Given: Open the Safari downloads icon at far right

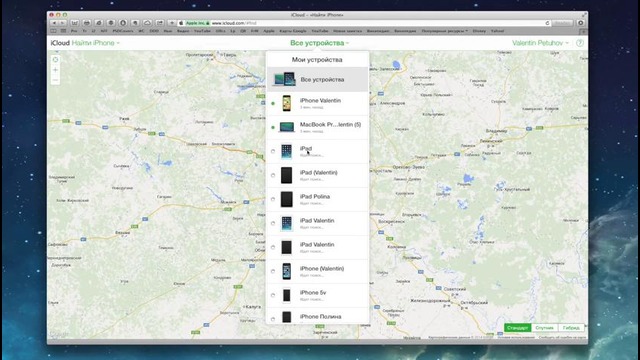Looking at the screenshot, I should [x=580, y=23].
